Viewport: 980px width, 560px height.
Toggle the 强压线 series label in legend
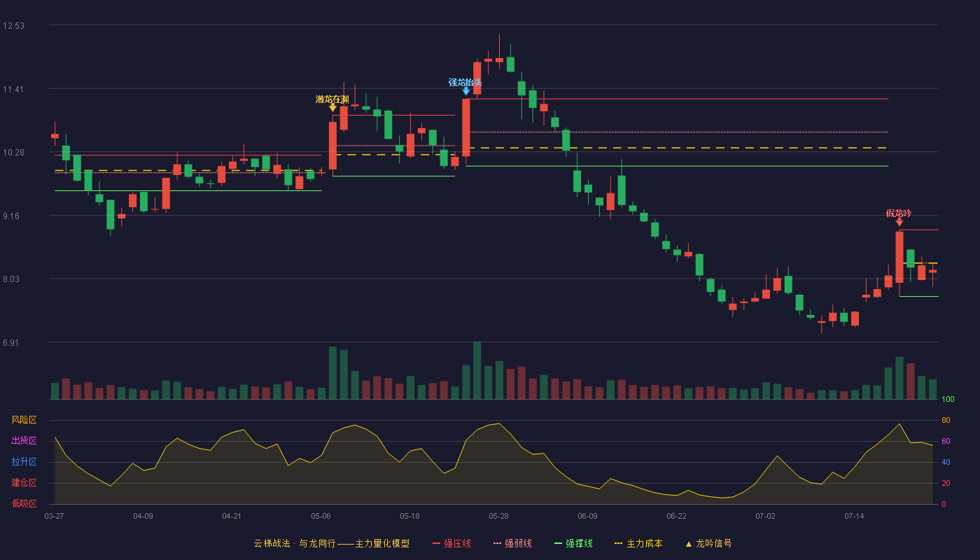(457, 544)
